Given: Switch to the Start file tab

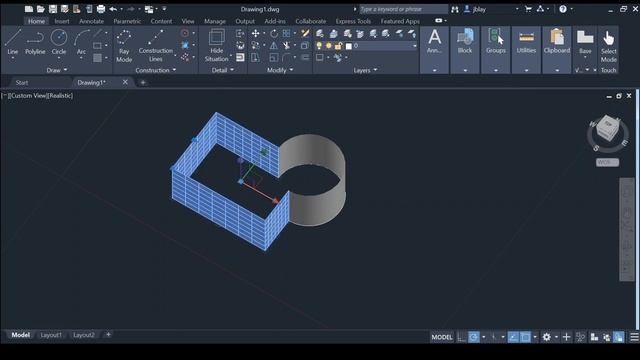Looking at the screenshot, I should [22, 82].
